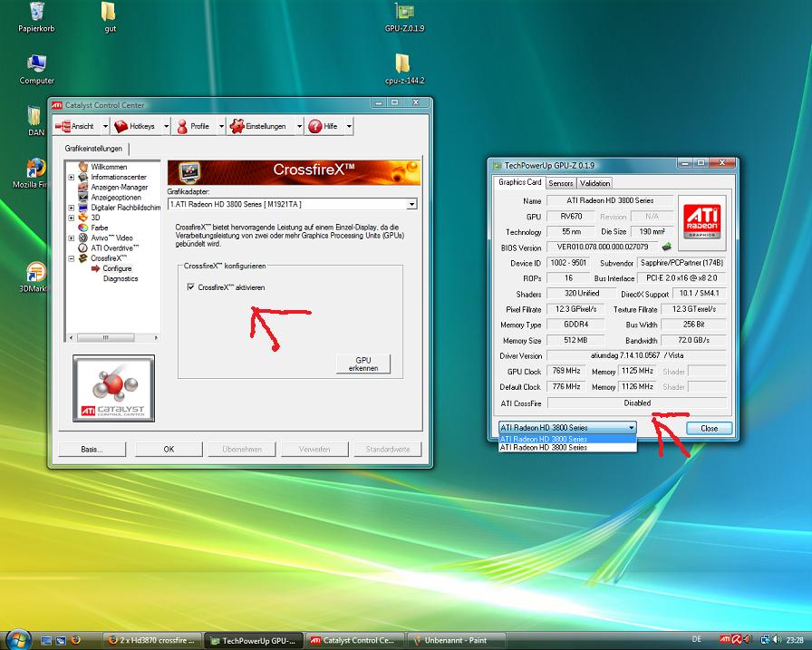812x650 pixels.
Task: Open the Einstellungen toolbar button
Action: pyautogui.click(x=258, y=126)
